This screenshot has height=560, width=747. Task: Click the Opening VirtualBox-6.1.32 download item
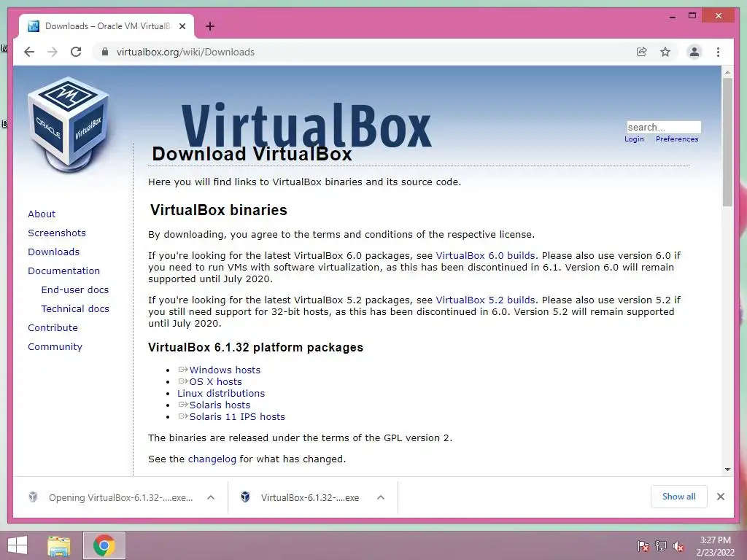121,497
